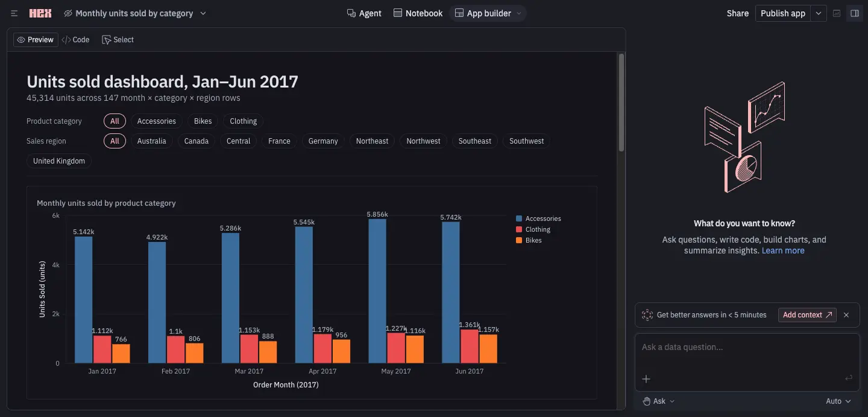Activate the Select tool
The height and width of the screenshot is (417, 868).
pyautogui.click(x=118, y=40)
